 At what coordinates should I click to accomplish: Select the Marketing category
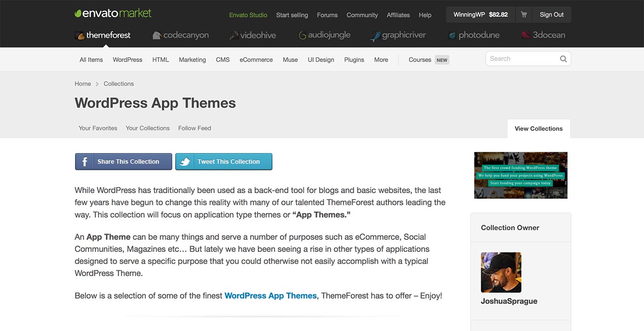[x=192, y=60]
